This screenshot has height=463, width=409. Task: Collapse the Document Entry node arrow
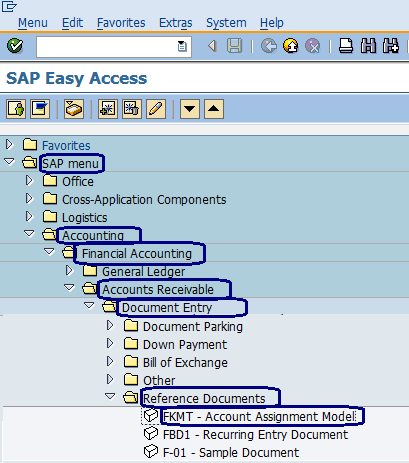89,306
